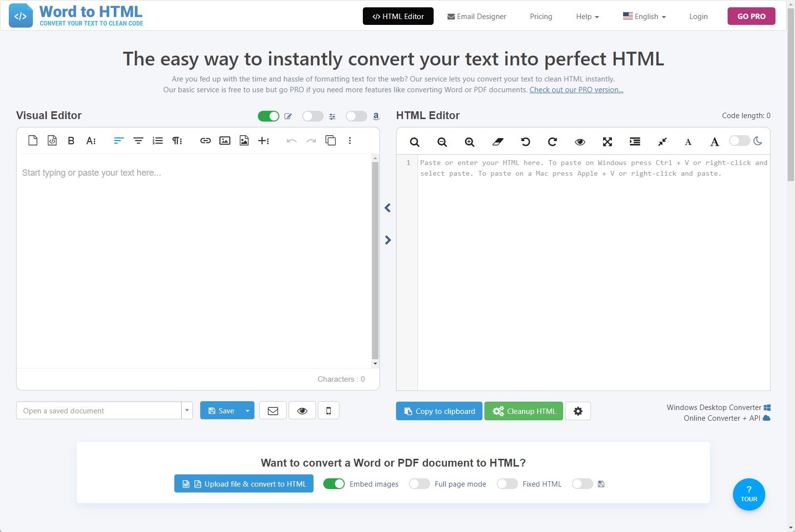Image resolution: width=795 pixels, height=532 pixels.
Task: Toggle dark mode in HTML Editor
Action: 739,141
